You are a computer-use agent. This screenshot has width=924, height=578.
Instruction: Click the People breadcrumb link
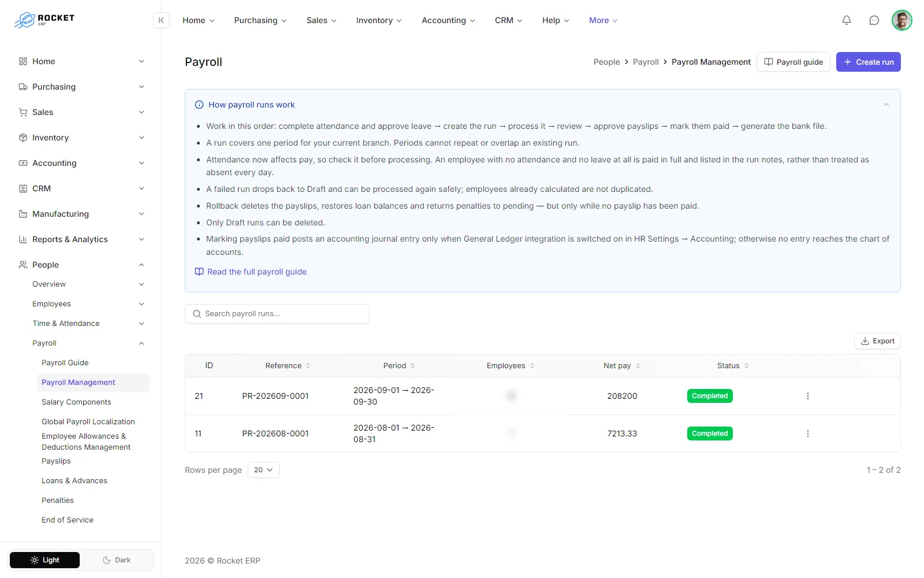606,62
